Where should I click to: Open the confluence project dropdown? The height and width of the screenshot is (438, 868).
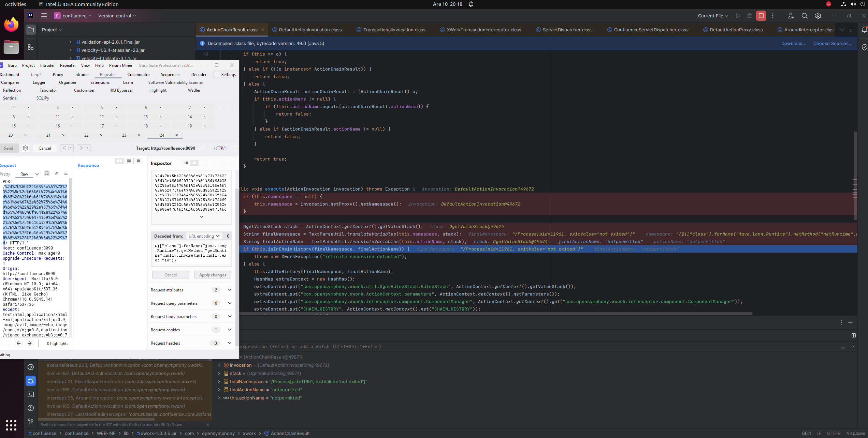[73, 16]
